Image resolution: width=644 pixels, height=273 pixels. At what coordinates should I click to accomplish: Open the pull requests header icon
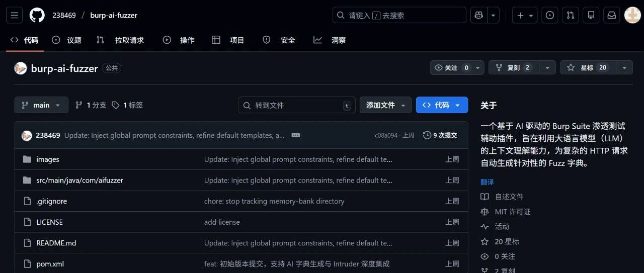pos(571,15)
